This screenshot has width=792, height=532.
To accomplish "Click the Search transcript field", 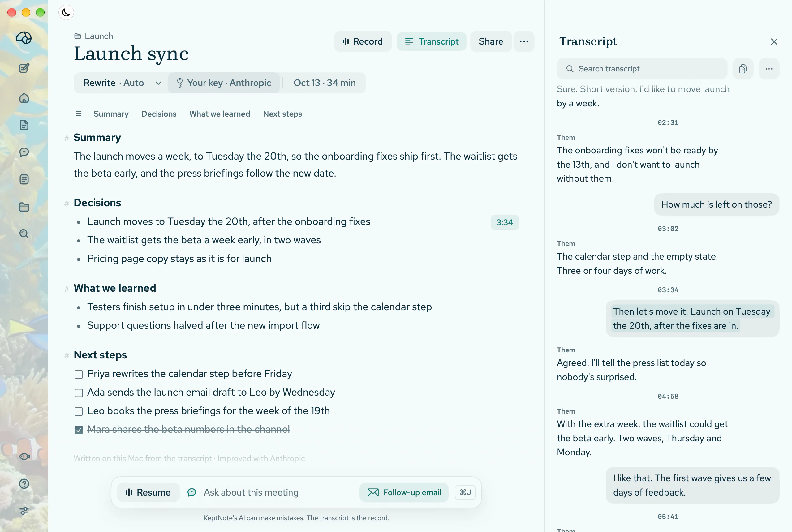I will (642, 69).
